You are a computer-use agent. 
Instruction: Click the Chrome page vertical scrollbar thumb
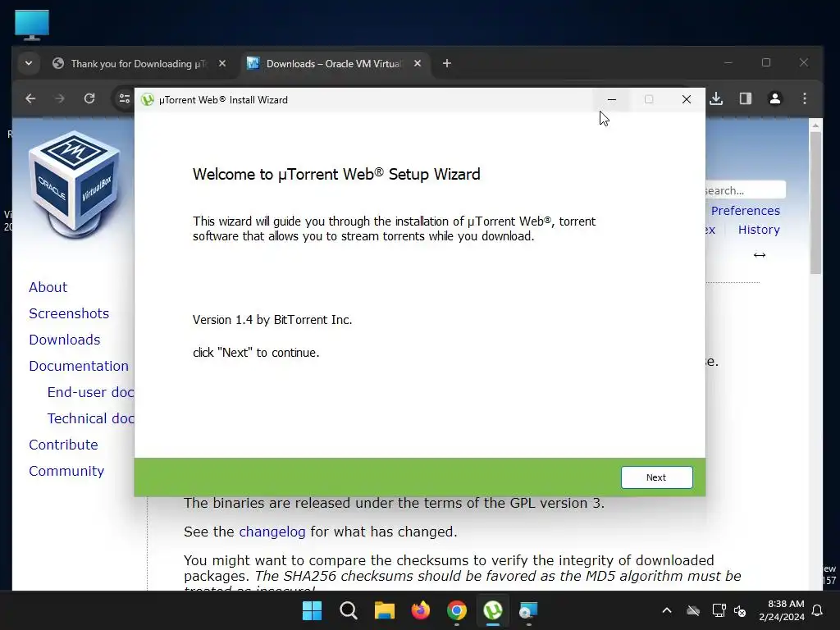point(815,203)
